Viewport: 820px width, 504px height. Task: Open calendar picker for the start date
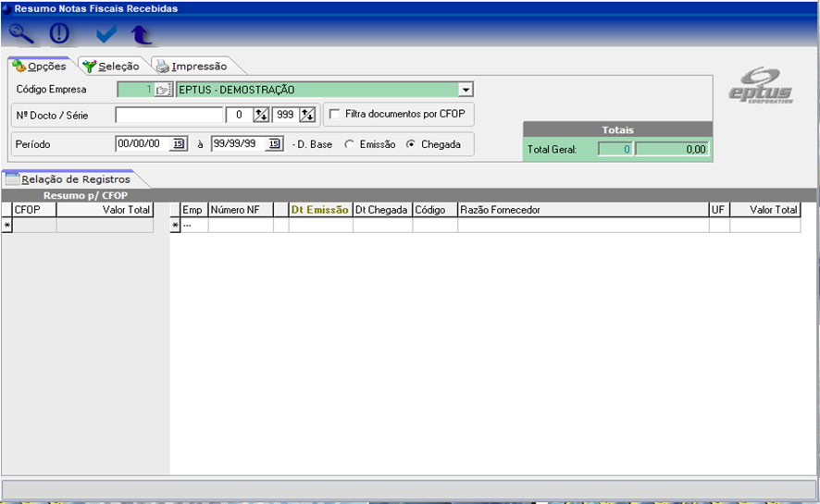point(179,143)
